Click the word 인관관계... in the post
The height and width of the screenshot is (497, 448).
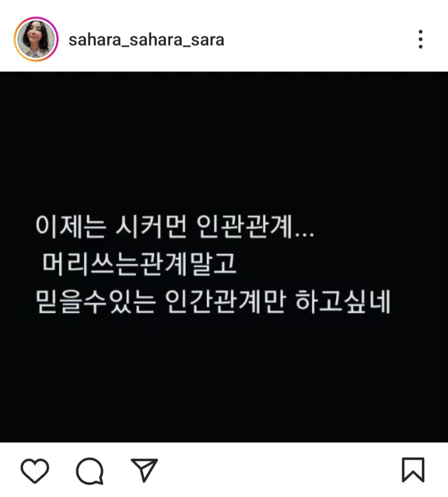tap(255, 226)
